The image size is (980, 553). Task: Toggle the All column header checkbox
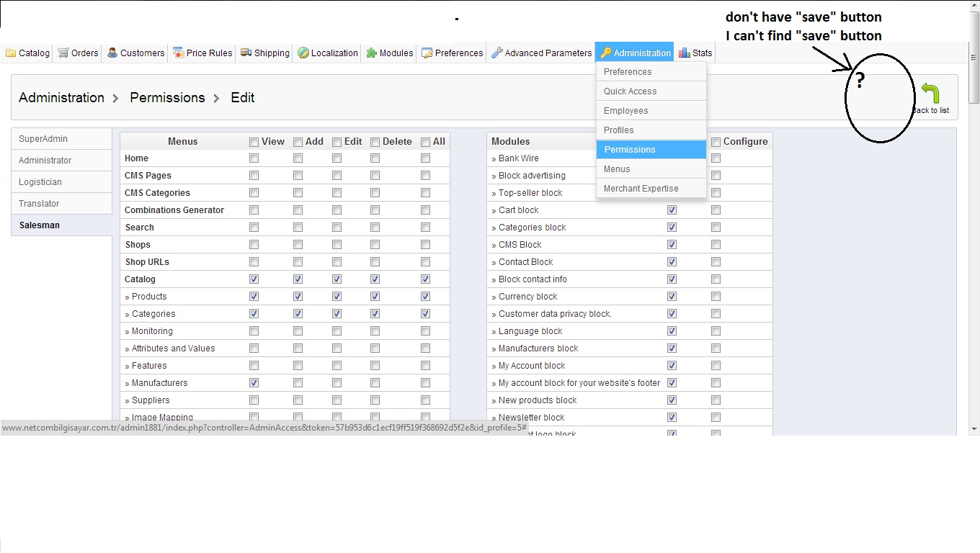click(x=425, y=142)
